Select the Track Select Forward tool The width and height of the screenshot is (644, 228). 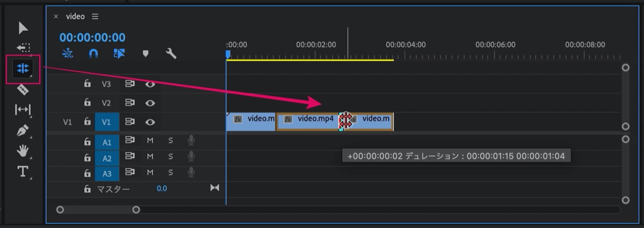click(23, 47)
